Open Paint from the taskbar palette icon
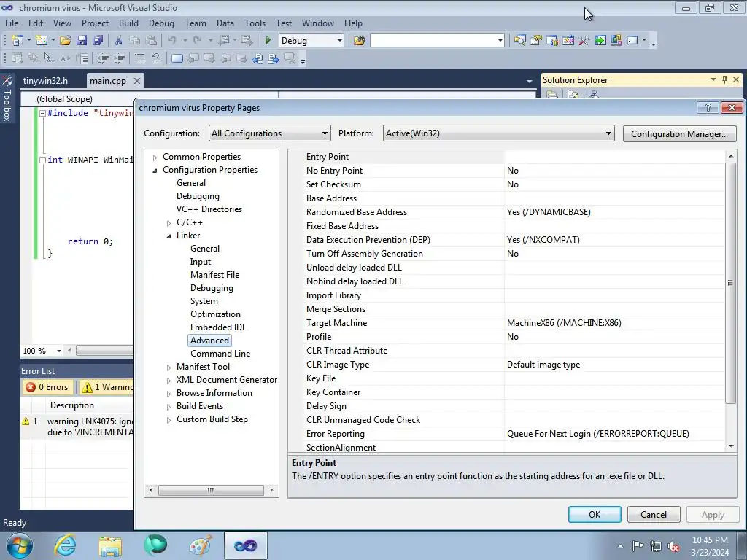The height and width of the screenshot is (560, 747). pos(201,545)
